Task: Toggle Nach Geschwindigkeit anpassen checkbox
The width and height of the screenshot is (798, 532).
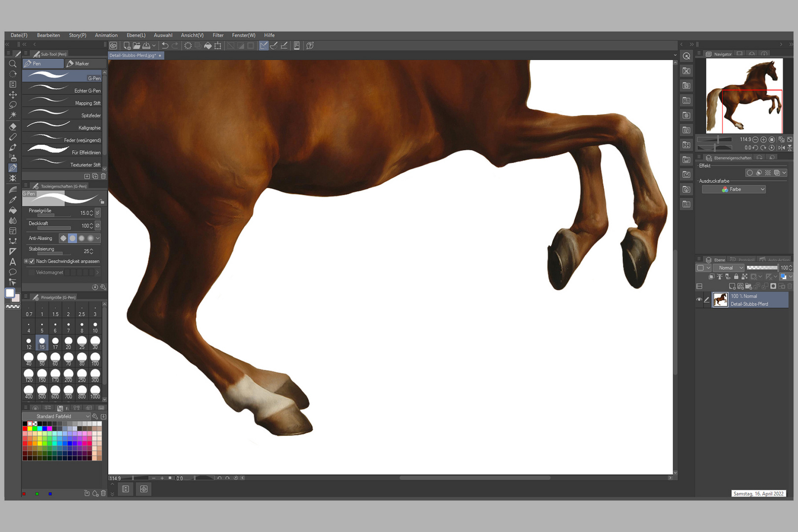Action: click(x=32, y=262)
